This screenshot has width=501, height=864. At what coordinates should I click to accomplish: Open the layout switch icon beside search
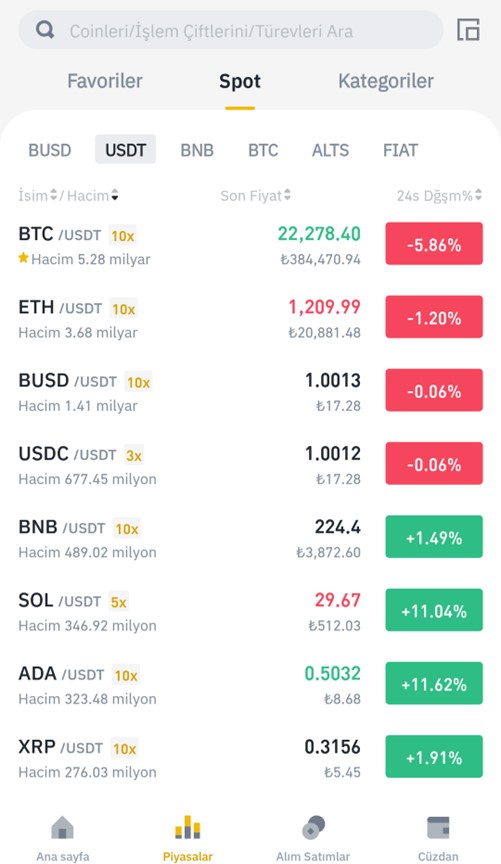pyautogui.click(x=468, y=30)
